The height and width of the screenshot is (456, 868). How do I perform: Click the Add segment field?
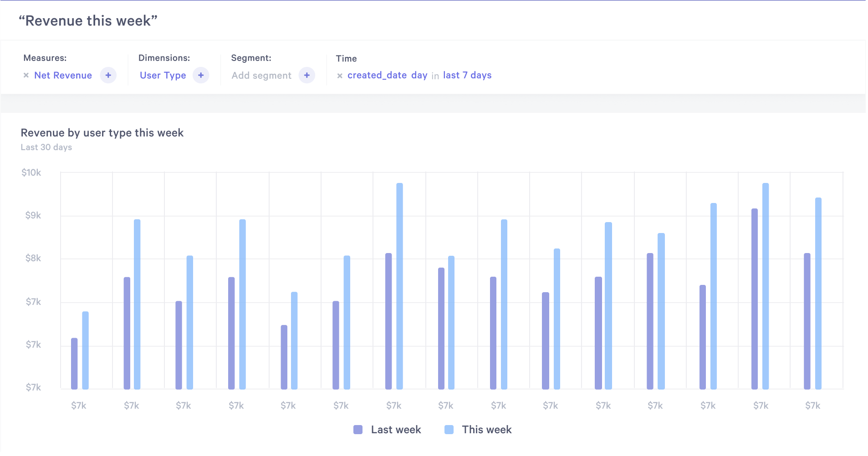[261, 76]
